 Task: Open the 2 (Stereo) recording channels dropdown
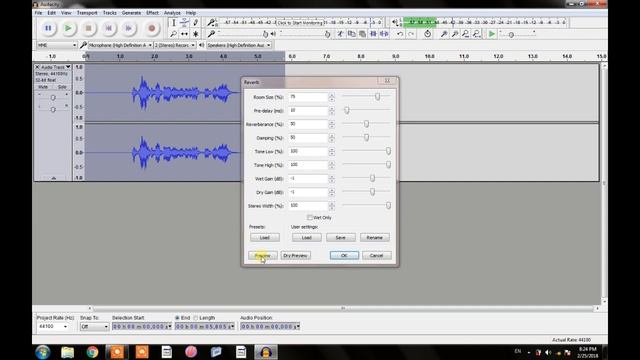click(x=175, y=45)
